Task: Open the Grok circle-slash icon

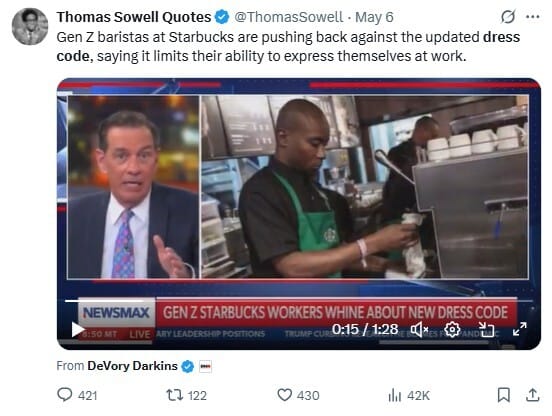Action: (x=508, y=17)
